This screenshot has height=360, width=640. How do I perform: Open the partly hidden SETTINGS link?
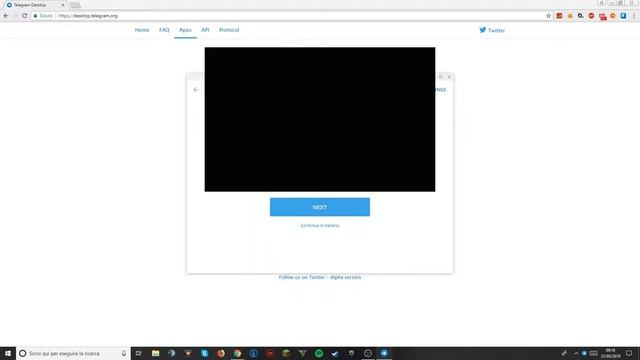pyautogui.click(x=441, y=90)
